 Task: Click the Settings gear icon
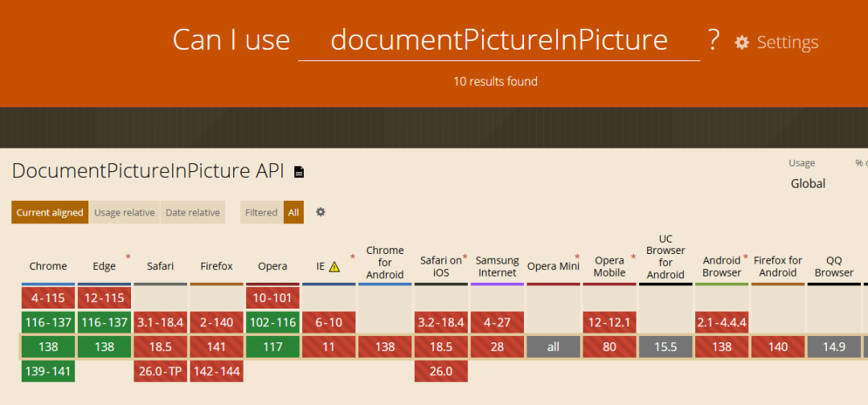742,43
